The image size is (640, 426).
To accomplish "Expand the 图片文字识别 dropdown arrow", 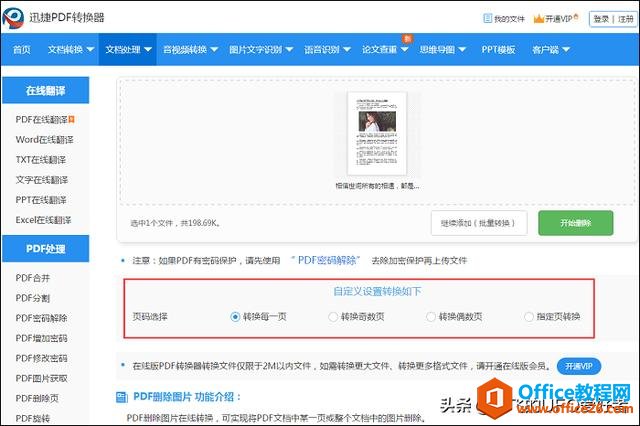I will tap(289, 49).
